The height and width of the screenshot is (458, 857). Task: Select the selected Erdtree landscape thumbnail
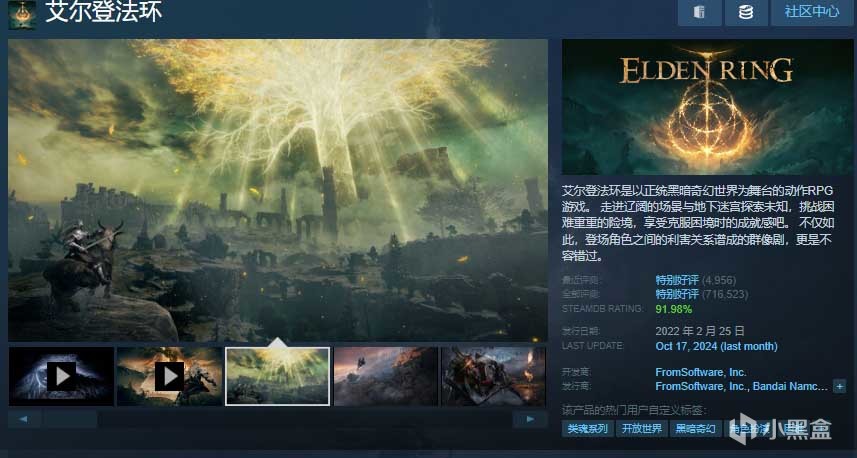[278, 377]
